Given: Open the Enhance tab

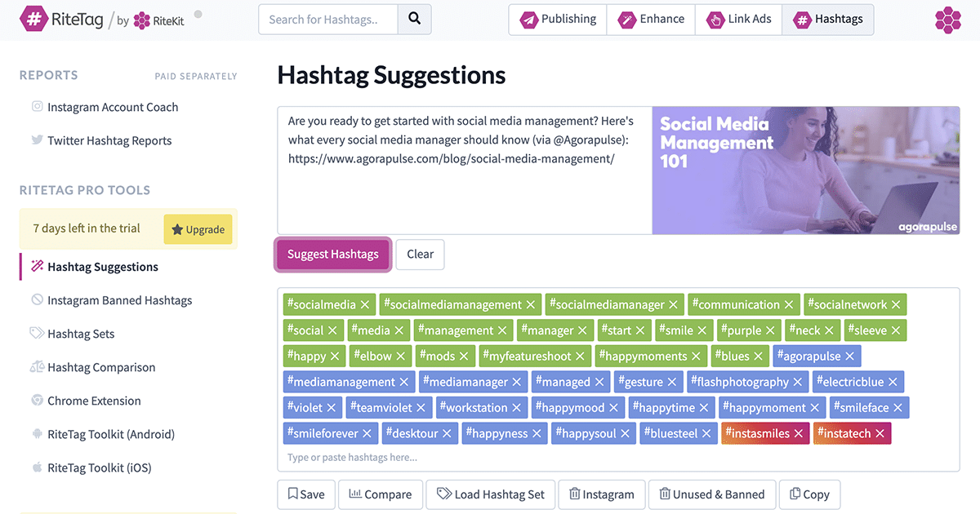Looking at the screenshot, I should pyautogui.click(x=651, y=20).
